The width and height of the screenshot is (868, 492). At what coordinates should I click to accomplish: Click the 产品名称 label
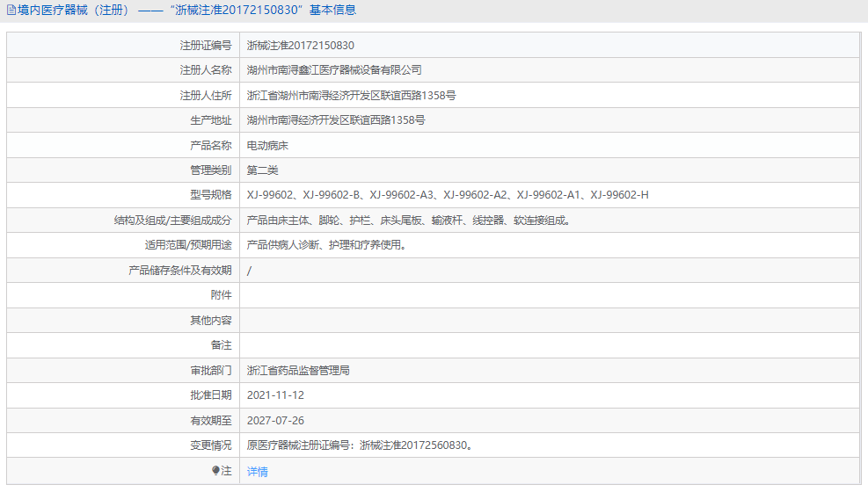[211, 145]
